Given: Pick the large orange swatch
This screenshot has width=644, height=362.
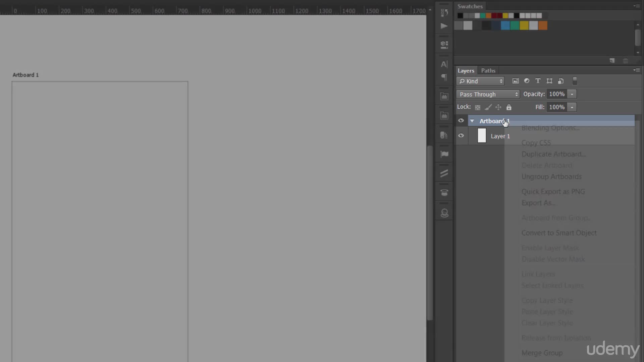Looking at the screenshot, I should (543, 25).
